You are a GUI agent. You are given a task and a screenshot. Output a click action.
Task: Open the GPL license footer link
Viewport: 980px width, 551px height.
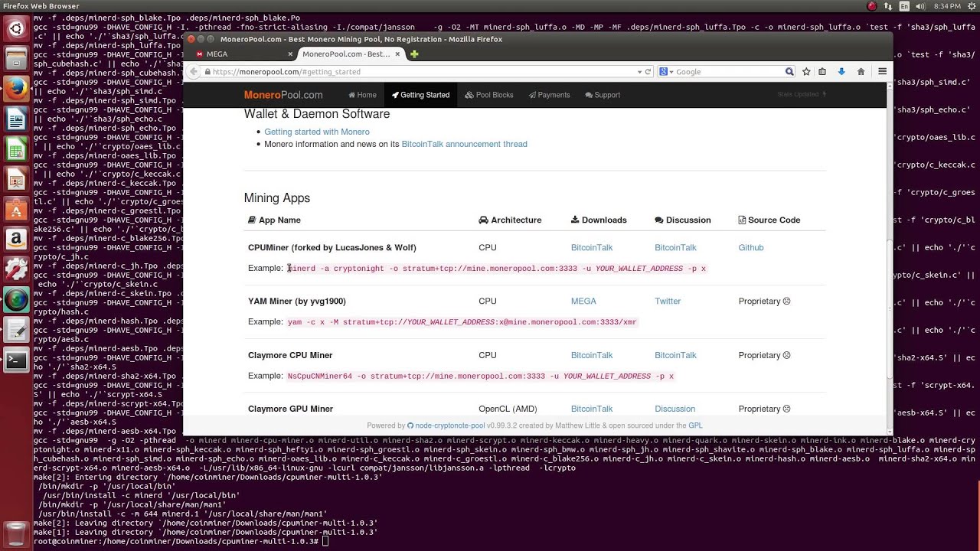tap(695, 425)
